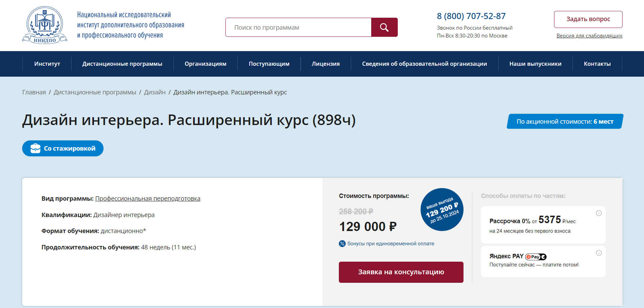Focus the program search field

[x=298, y=27]
